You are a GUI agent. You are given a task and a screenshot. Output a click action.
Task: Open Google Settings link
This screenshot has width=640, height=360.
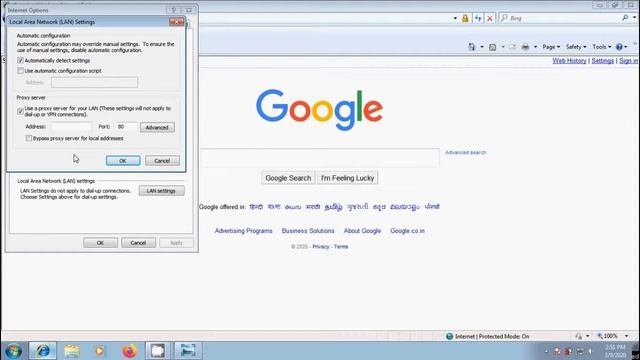click(602, 61)
